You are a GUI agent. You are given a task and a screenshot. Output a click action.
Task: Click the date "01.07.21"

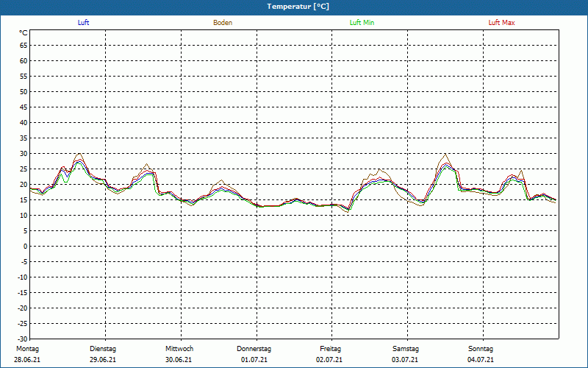pyautogui.click(x=254, y=360)
